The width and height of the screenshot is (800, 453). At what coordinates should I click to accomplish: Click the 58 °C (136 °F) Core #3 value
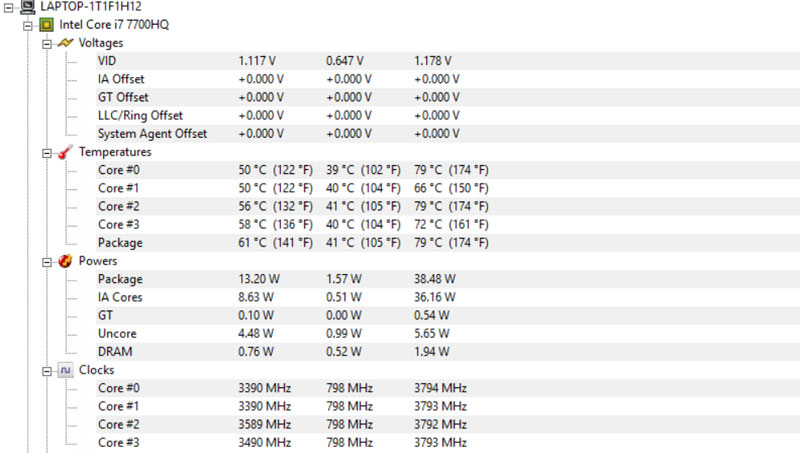pos(276,225)
